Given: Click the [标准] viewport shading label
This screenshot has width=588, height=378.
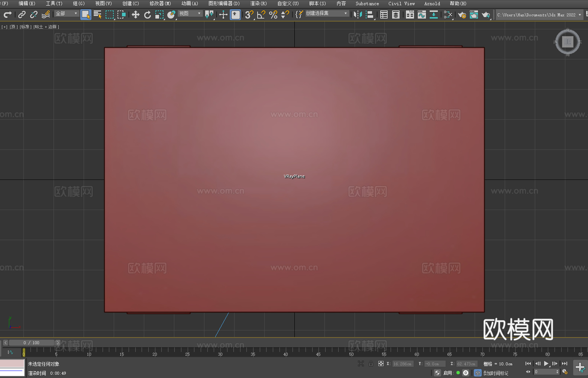Looking at the screenshot, I should tap(25, 27).
